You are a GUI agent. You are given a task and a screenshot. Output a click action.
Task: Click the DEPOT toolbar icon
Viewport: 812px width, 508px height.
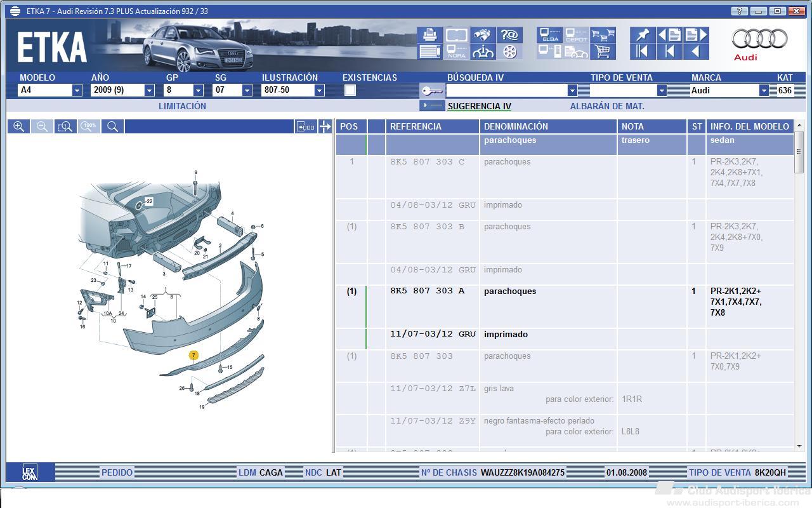(x=576, y=35)
